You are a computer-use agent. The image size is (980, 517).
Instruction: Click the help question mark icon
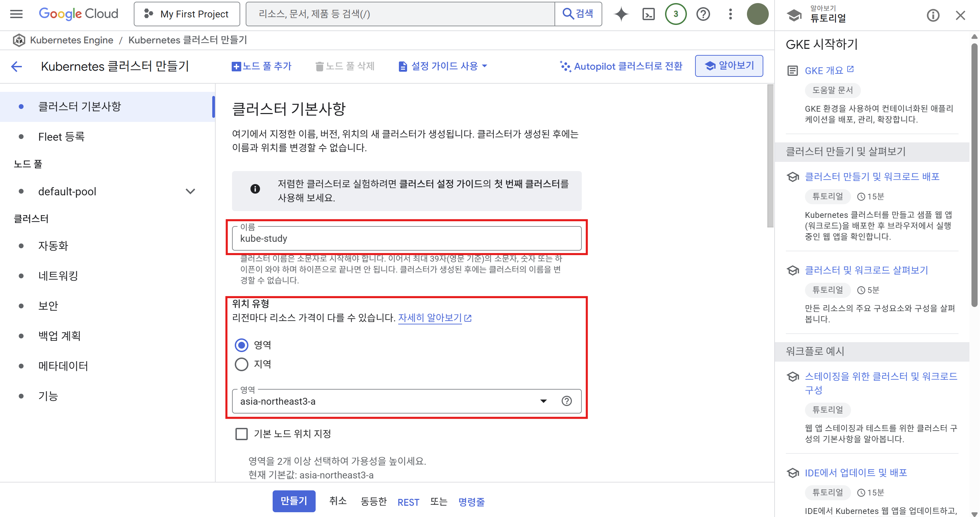(x=703, y=14)
